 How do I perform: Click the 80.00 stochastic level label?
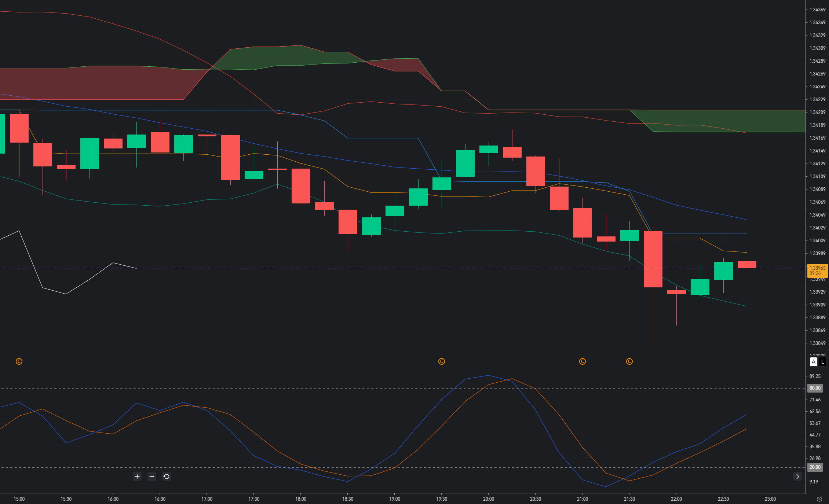(815, 388)
